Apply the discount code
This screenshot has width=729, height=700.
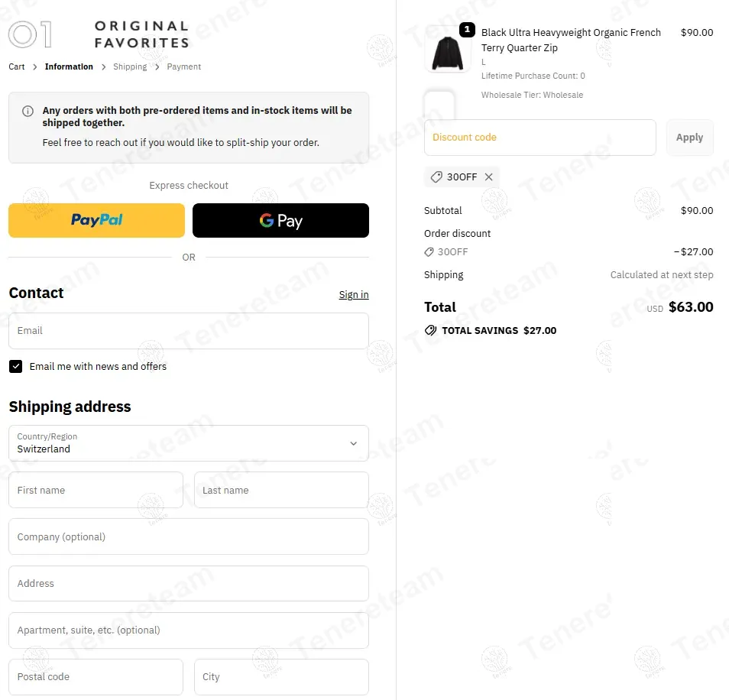tap(689, 138)
